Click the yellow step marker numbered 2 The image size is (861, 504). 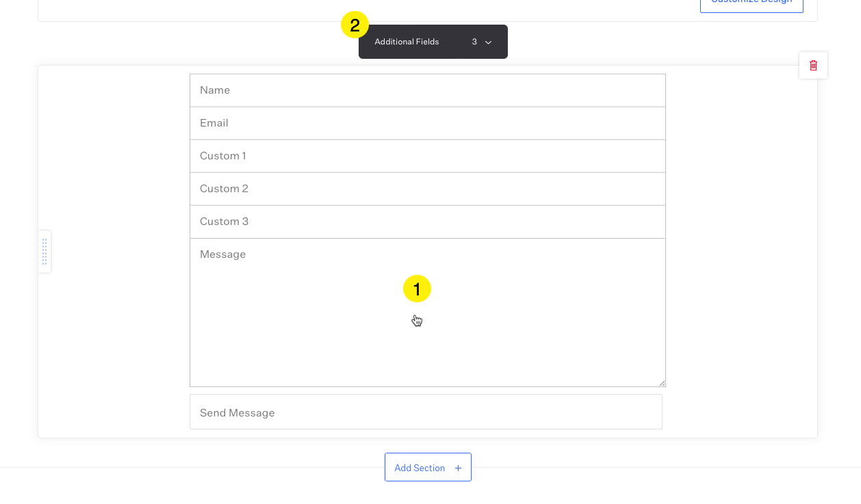[x=355, y=25]
